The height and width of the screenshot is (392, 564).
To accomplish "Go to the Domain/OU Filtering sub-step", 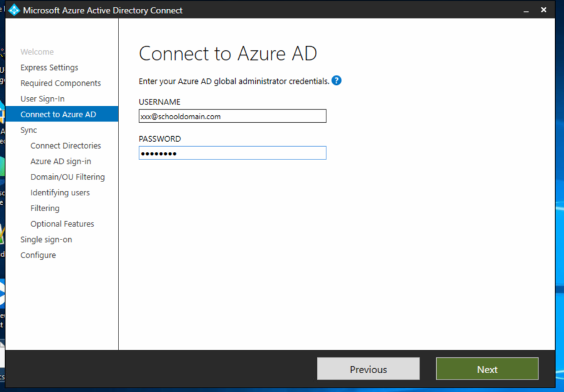I will [x=67, y=177].
